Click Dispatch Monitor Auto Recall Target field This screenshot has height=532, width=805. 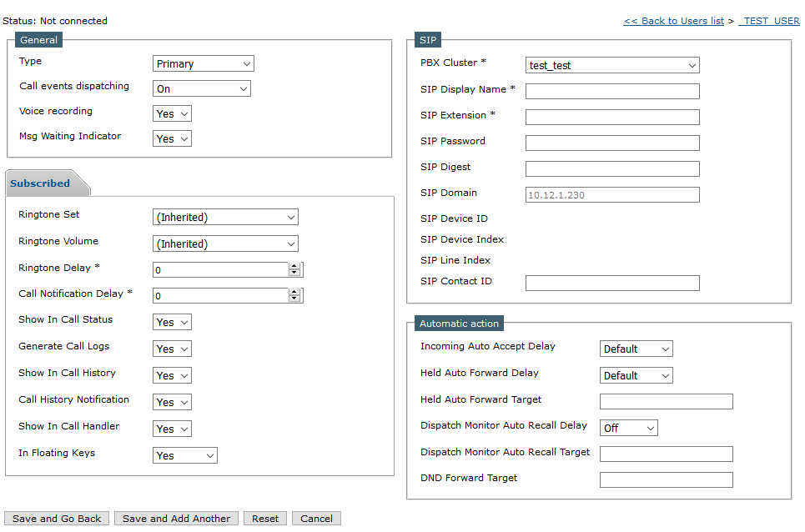pyautogui.click(x=667, y=454)
